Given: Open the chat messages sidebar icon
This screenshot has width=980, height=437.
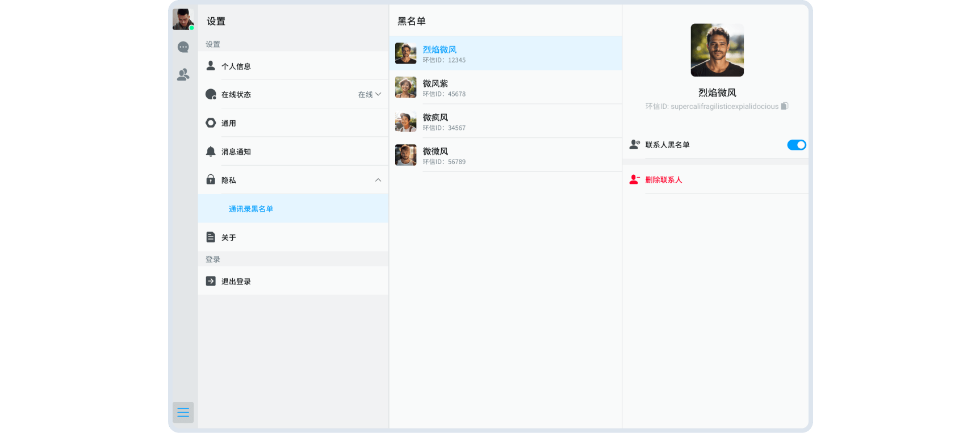Looking at the screenshot, I should click(183, 47).
